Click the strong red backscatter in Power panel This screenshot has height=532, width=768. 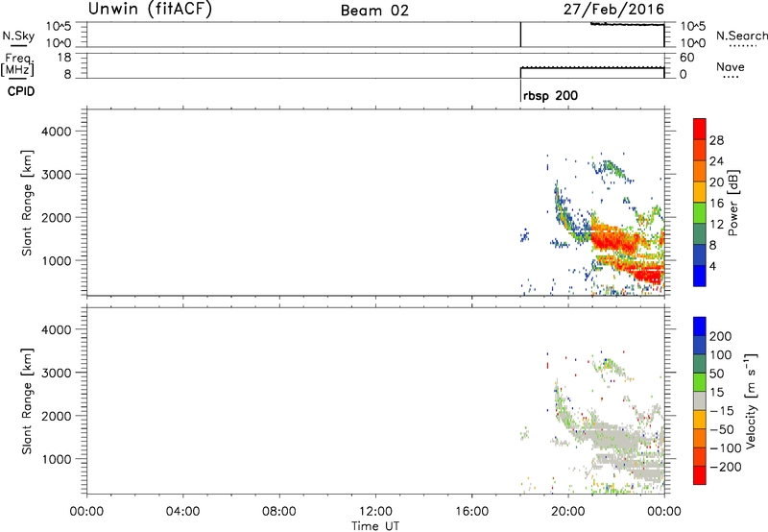(x=614, y=240)
